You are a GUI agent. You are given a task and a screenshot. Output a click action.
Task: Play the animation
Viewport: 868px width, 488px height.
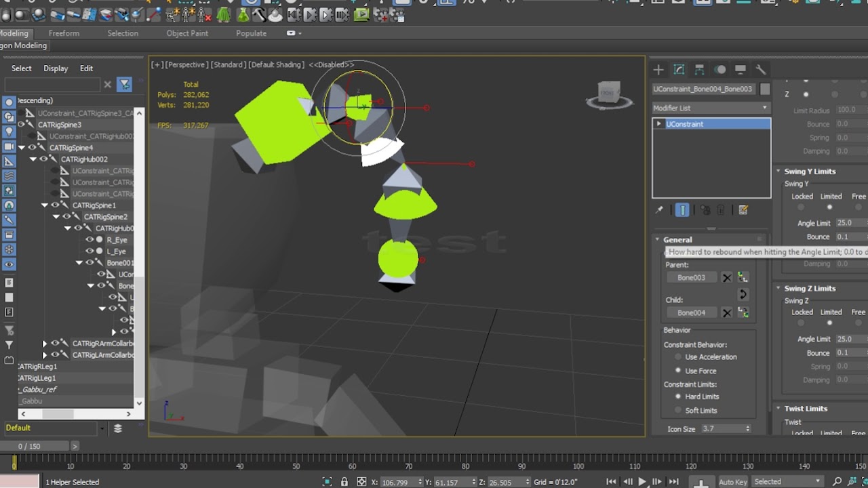642,482
